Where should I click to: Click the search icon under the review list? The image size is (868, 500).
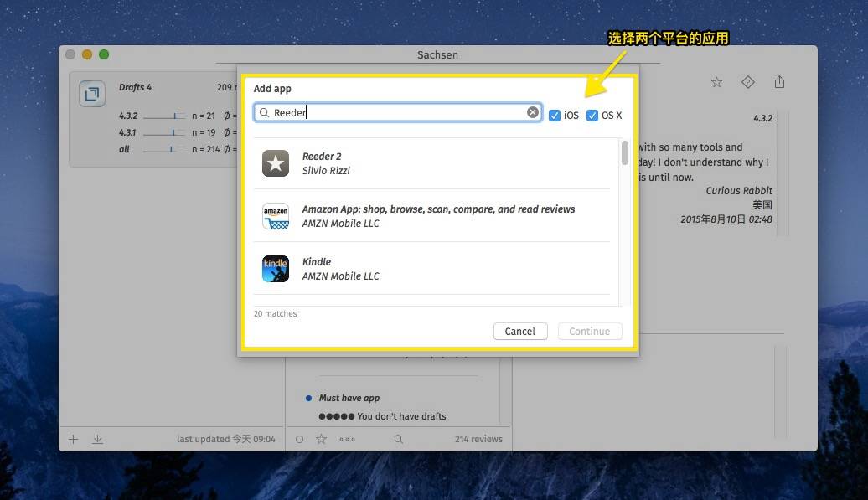point(399,439)
